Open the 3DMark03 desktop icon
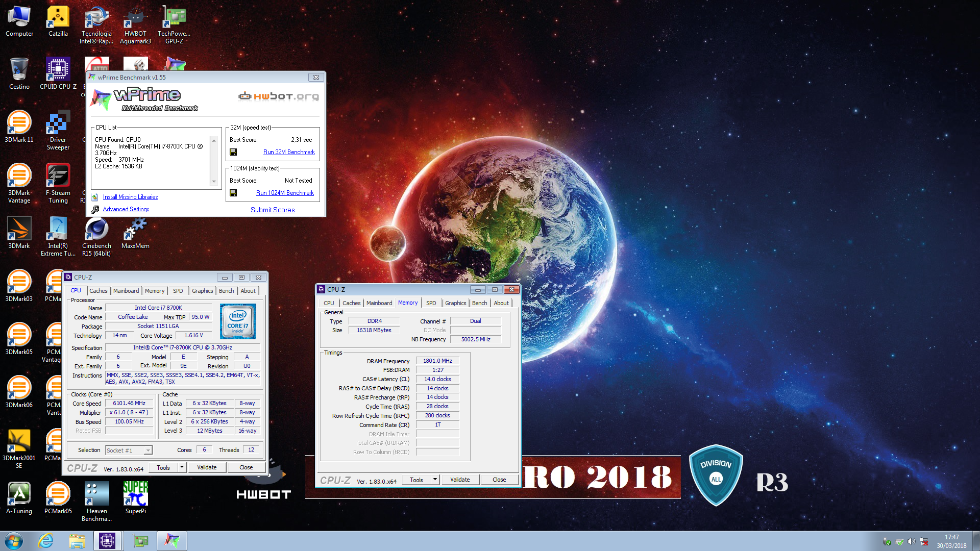980x551 pixels. coord(19,286)
